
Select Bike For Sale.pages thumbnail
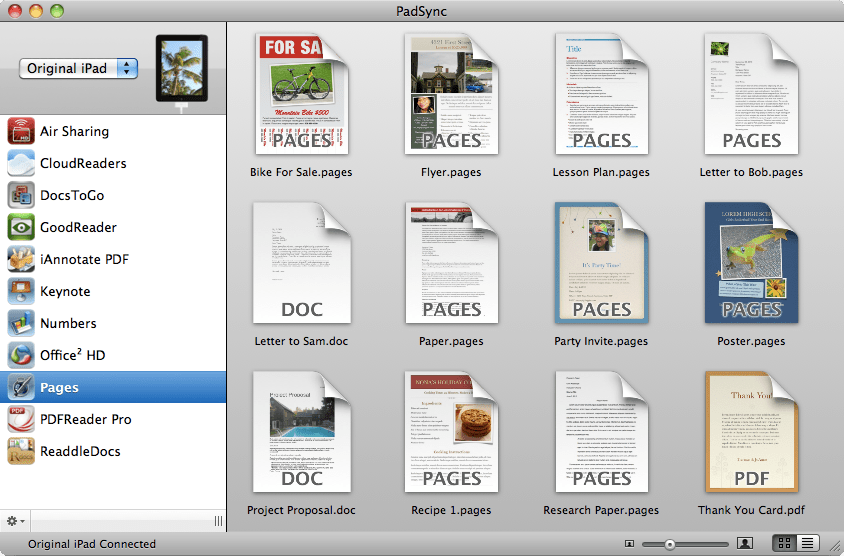[x=301, y=94]
